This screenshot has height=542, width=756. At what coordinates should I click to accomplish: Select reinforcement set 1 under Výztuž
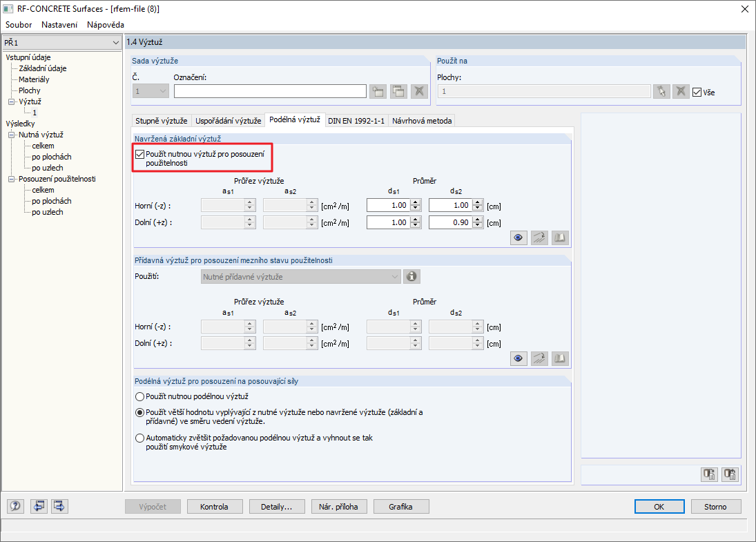[35, 113]
